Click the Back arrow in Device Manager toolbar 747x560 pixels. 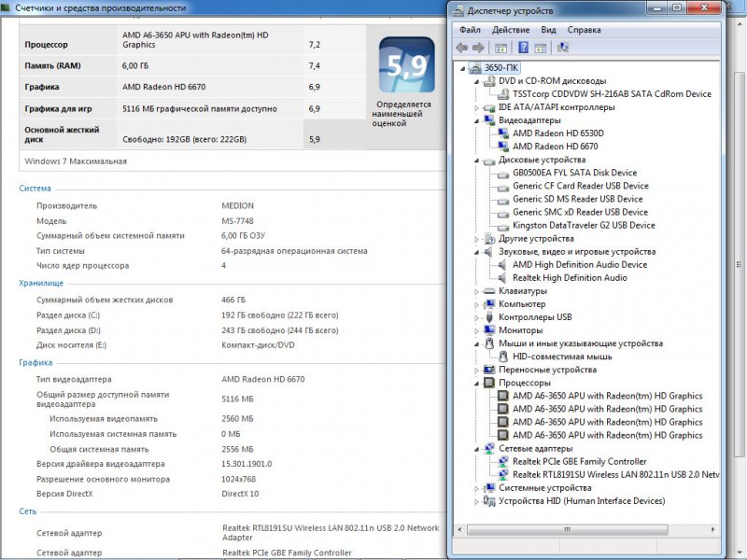pos(461,48)
